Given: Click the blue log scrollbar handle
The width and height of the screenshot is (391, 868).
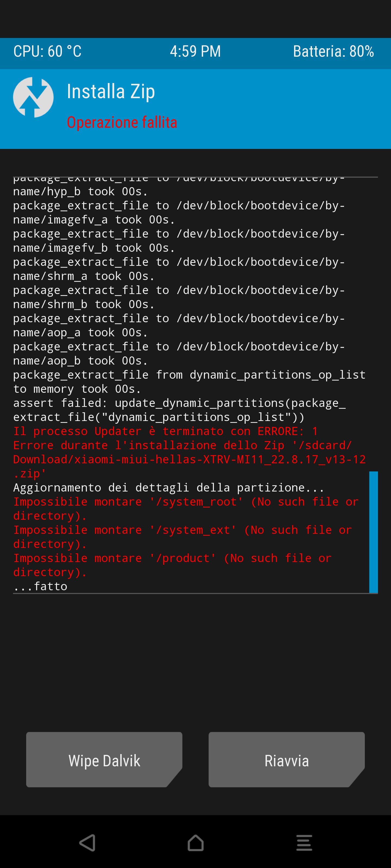Looking at the screenshot, I should point(373,532).
